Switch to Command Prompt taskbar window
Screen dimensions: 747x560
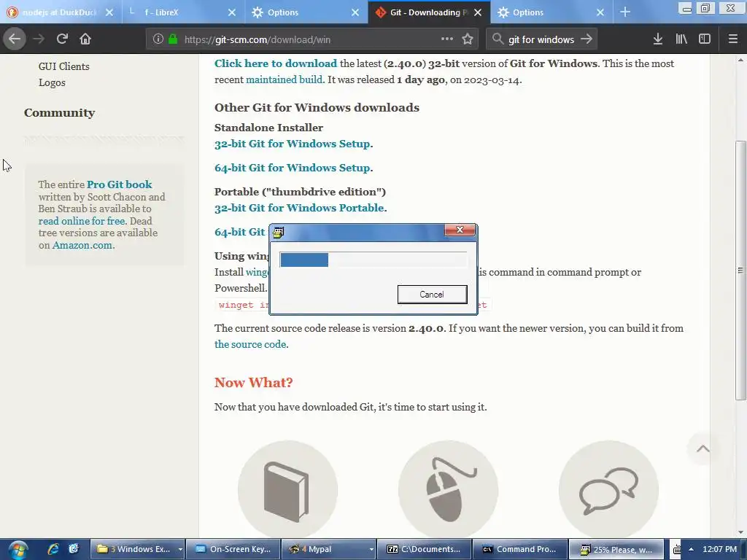519,549
